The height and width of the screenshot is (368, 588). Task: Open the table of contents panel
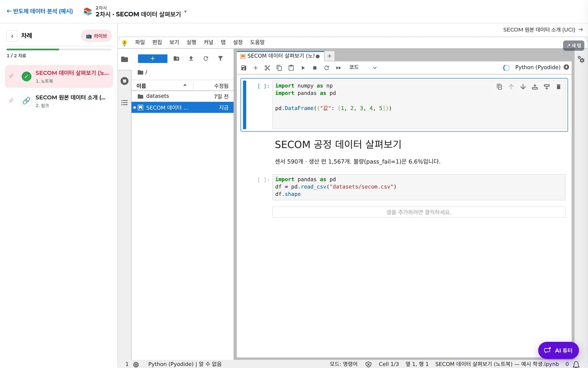(x=125, y=103)
